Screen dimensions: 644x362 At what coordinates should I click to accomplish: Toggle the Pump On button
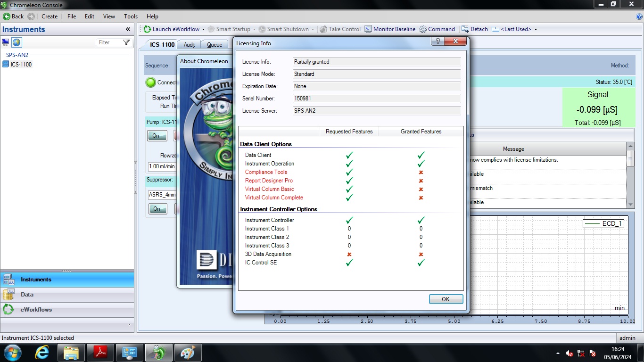[156, 136]
